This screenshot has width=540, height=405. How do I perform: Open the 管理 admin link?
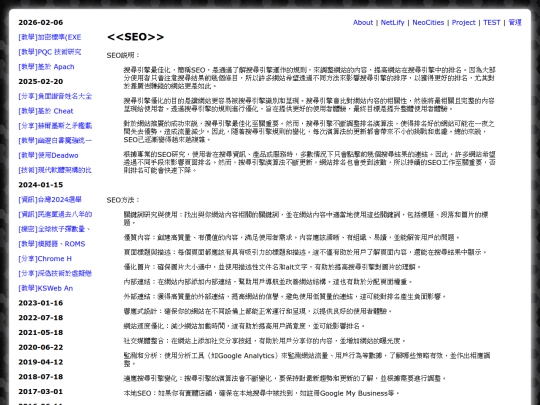[515, 22]
